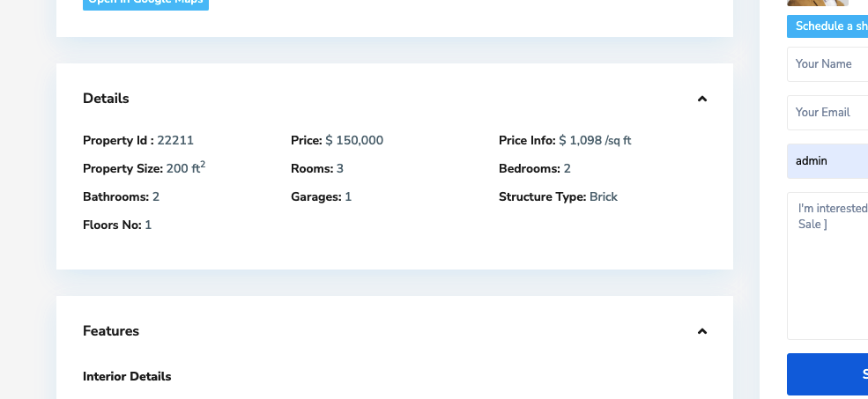This screenshot has width=868, height=399.
Task: Click the Price value $ 150,000
Action: [x=354, y=141]
